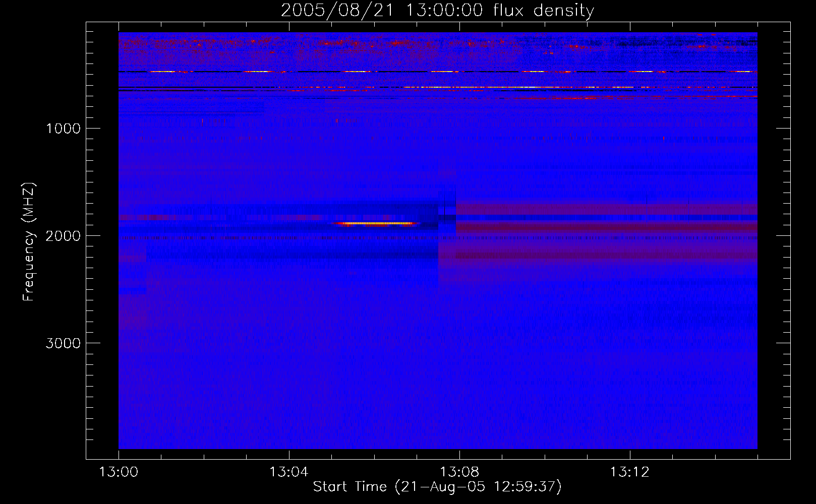Screen dimensions: 816x504
Task: Click the 13:00 time tick label
Action: coord(119,472)
